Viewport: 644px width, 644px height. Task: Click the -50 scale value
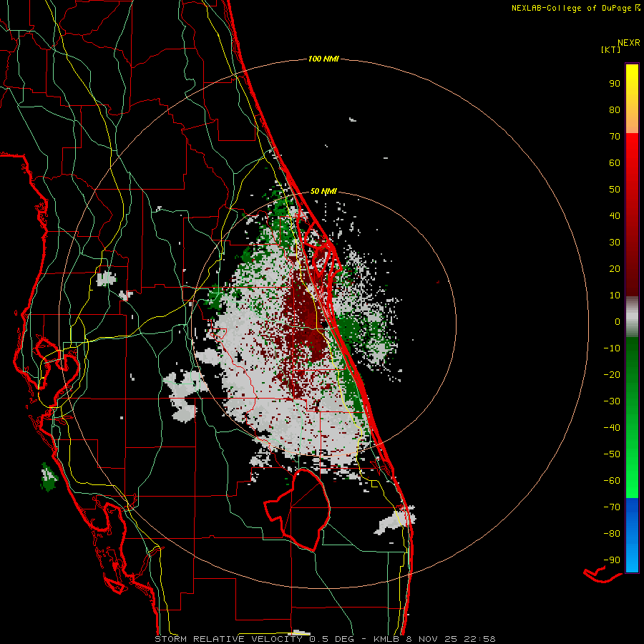[x=612, y=454]
